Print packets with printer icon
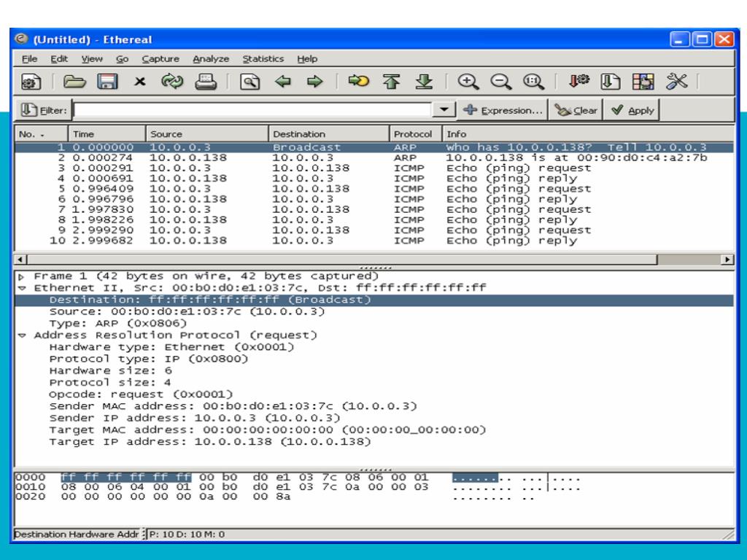 [x=206, y=82]
